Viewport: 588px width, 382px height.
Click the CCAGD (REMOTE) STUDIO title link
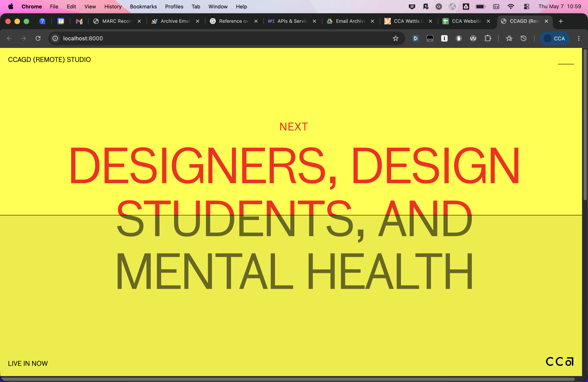pos(49,60)
